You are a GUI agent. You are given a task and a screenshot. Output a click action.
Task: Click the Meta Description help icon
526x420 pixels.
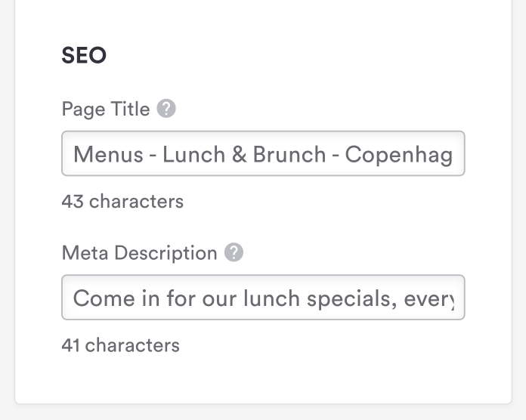click(234, 252)
